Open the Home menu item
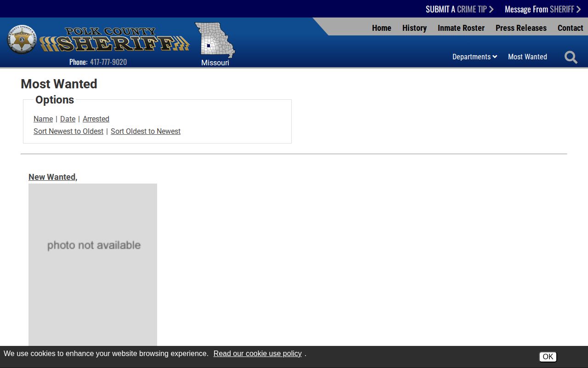 pos(382,28)
